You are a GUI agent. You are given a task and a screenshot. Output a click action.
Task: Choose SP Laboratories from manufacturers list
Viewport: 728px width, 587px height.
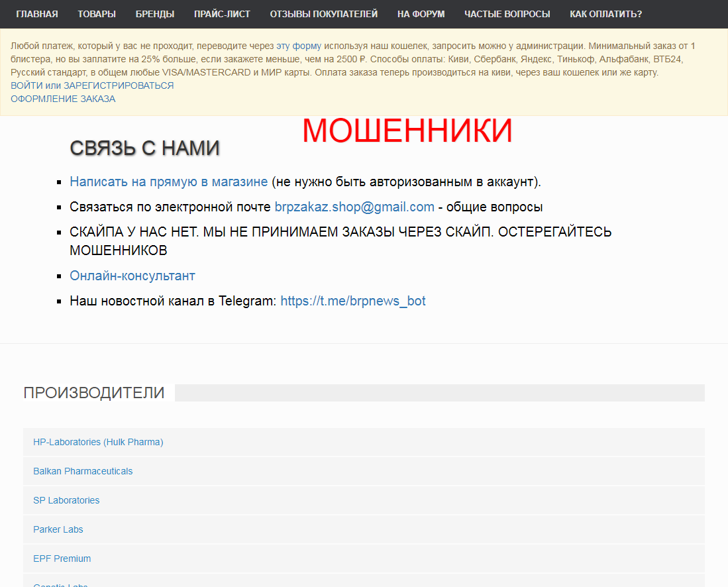pos(66,500)
